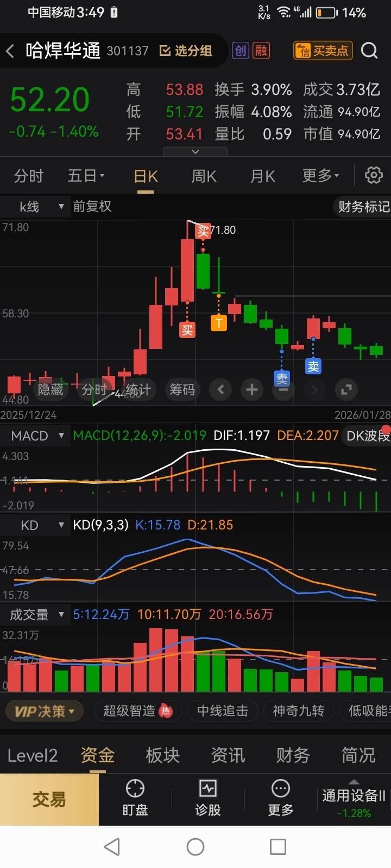391x868 pixels.
Task: Open 盯盘 watch icon
Action: point(135,799)
